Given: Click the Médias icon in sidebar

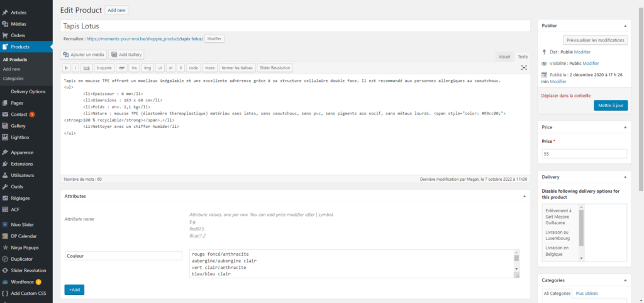Looking at the screenshot, I should click(x=5, y=25).
